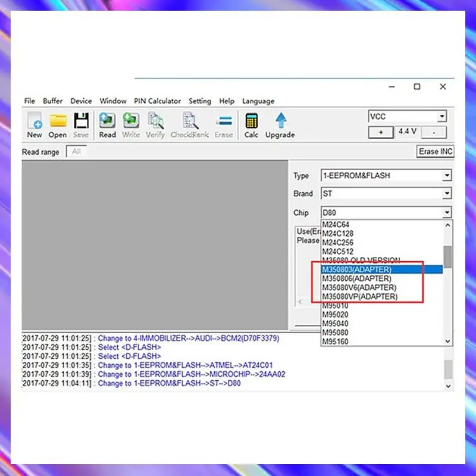The height and width of the screenshot is (476, 476).
Task: Open the Buffer menu
Action: click(x=52, y=101)
